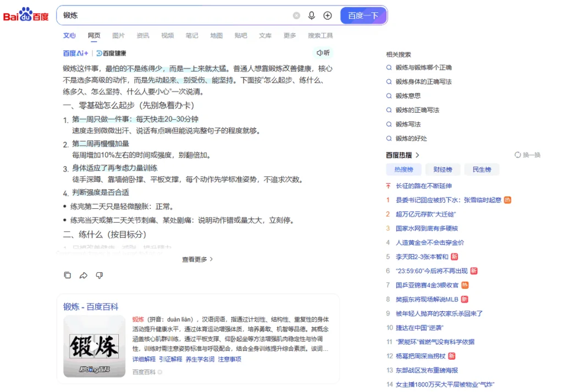
Task: Search related 锻炼意思
Action: pyautogui.click(x=409, y=96)
